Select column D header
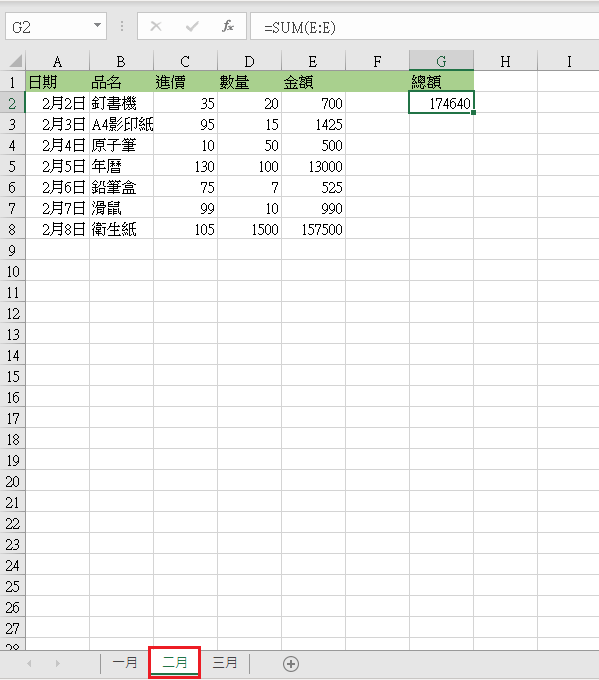The height and width of the screenshot is (680, 599). tap(249, 61)
